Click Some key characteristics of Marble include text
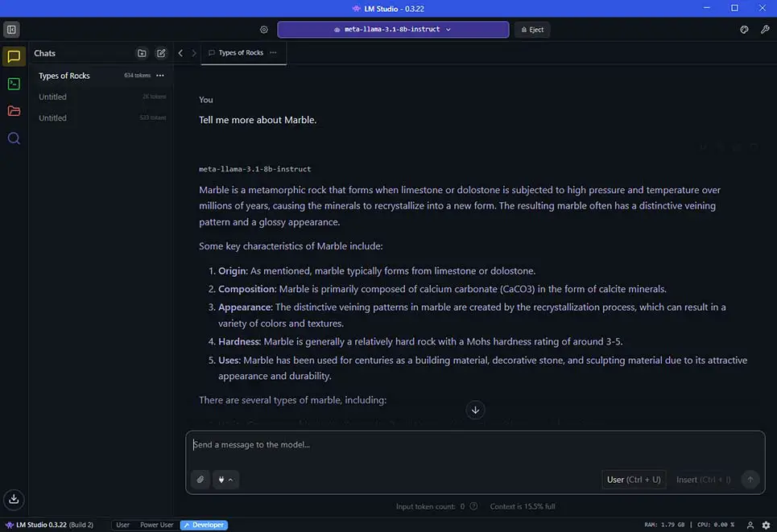The height and width of the screenshot is (532, 777). pos(291,246)
